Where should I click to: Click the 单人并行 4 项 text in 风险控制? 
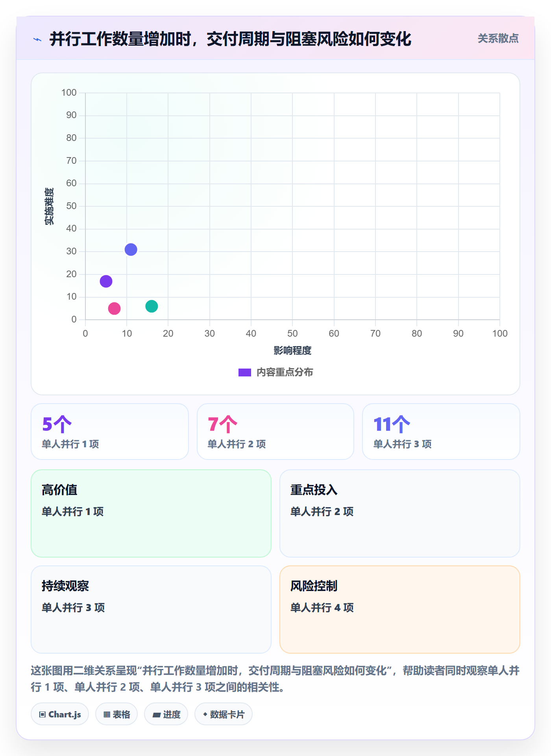[x=322, y=608]
